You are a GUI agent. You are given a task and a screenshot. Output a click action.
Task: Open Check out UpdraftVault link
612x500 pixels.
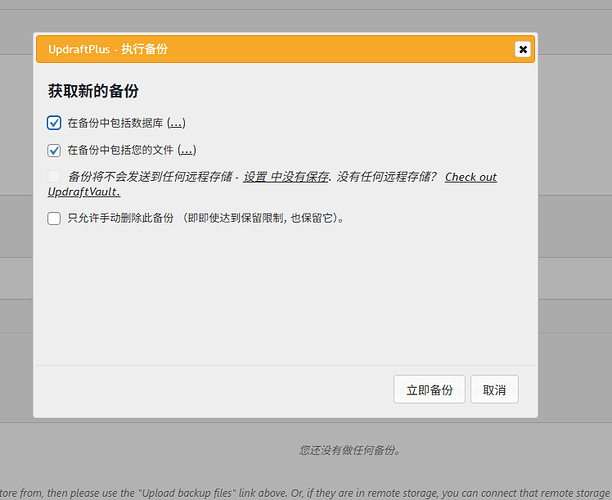[x=471, y=177]
